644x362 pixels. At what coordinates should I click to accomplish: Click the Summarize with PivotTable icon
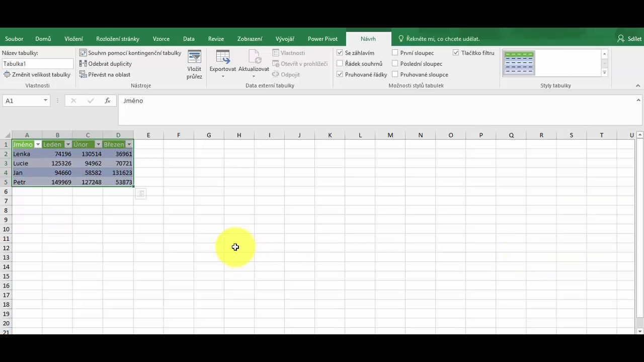point(83,53)
